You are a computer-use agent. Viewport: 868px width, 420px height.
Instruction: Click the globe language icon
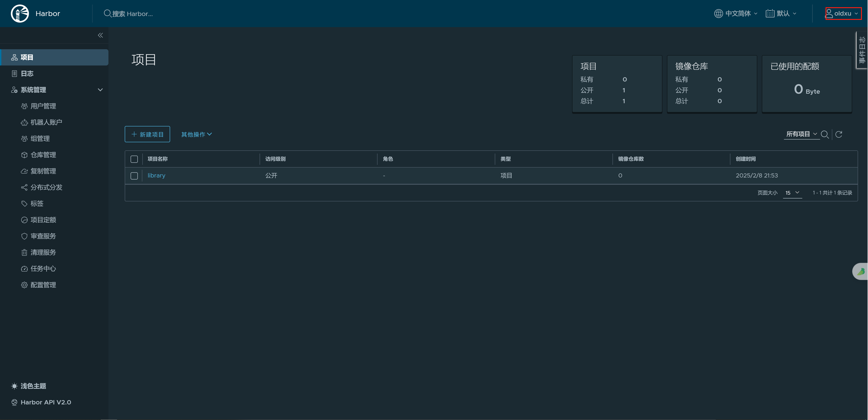coord(718,14)
